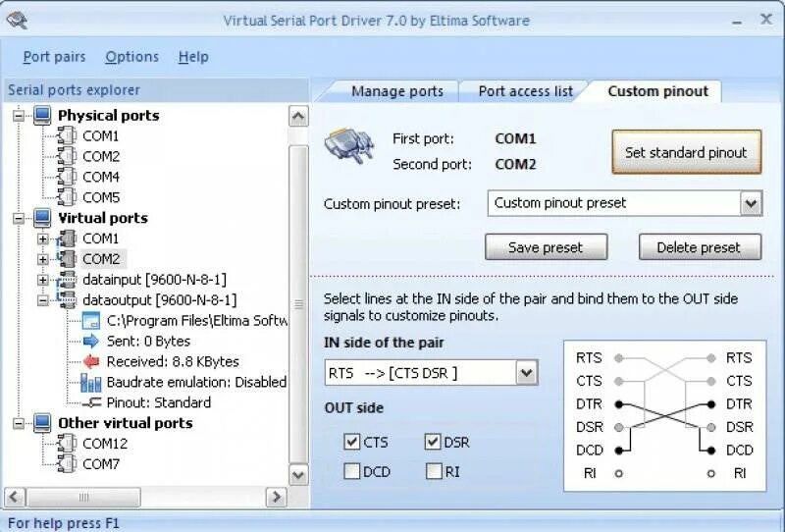Viewport: 785px width, 532px height.
Task: Click 'Sent: 0 Bytes' entry
Action: click(x=148, y=342)
